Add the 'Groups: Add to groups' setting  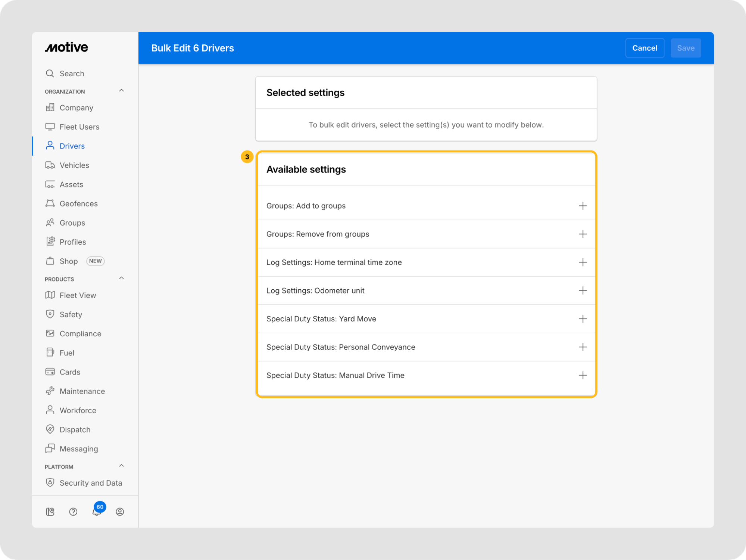[582, 206]
